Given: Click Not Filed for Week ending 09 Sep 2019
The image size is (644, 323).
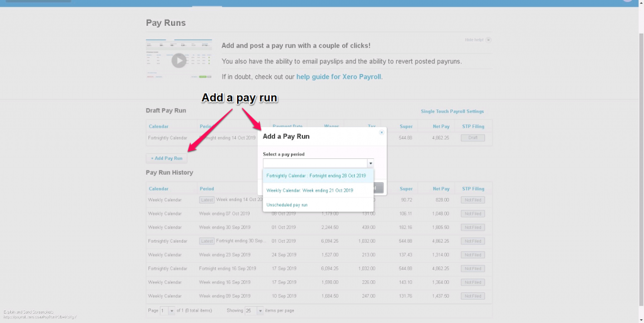Looking at the screenshot, I should pos(473,296).
